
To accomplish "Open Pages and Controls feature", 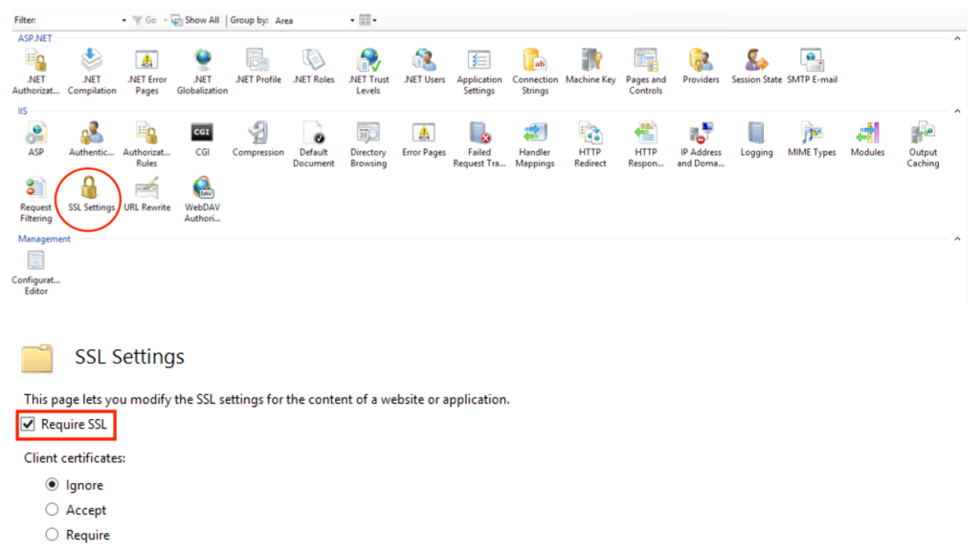I will (x=646, y=72).
